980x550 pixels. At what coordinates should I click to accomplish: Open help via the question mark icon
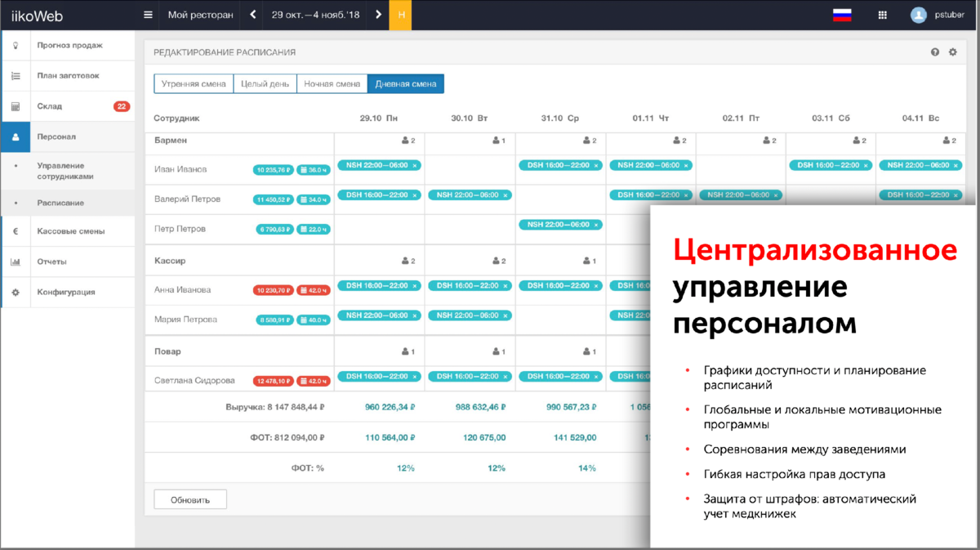(933, 51)
